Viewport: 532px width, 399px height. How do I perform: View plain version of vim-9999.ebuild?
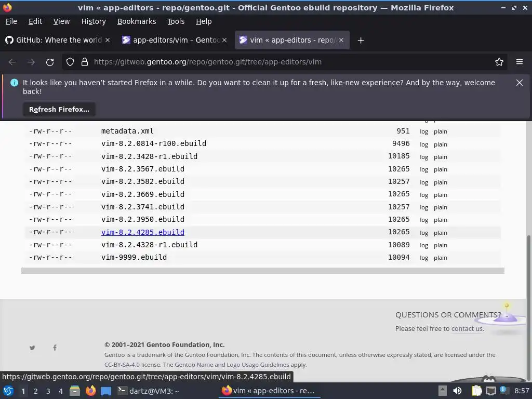click(x=441, y=258)
